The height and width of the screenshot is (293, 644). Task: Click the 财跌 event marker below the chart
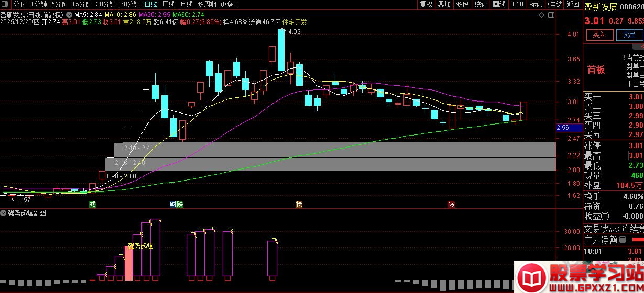click(176, 204)
